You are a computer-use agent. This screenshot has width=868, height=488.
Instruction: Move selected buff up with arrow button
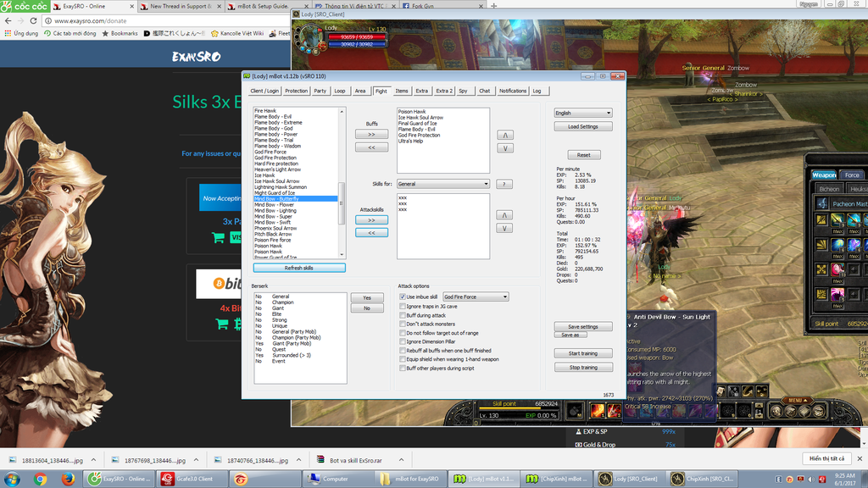coord(504,135)
